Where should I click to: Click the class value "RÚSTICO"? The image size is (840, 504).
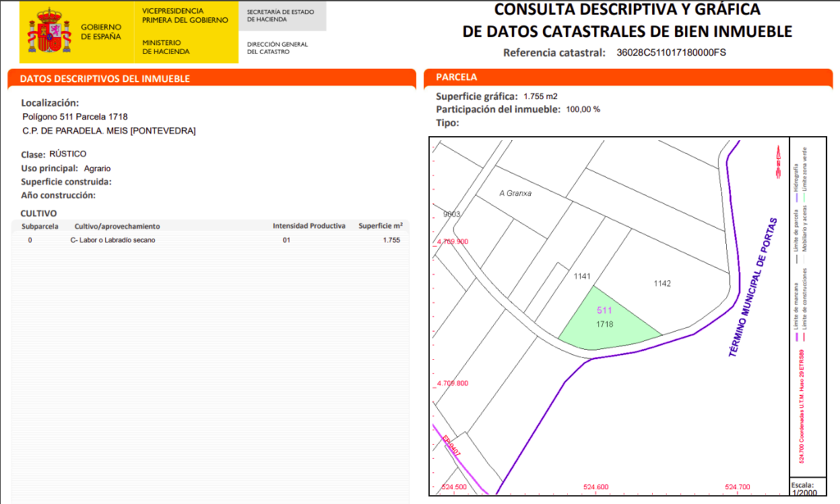(x=67, y=153)
